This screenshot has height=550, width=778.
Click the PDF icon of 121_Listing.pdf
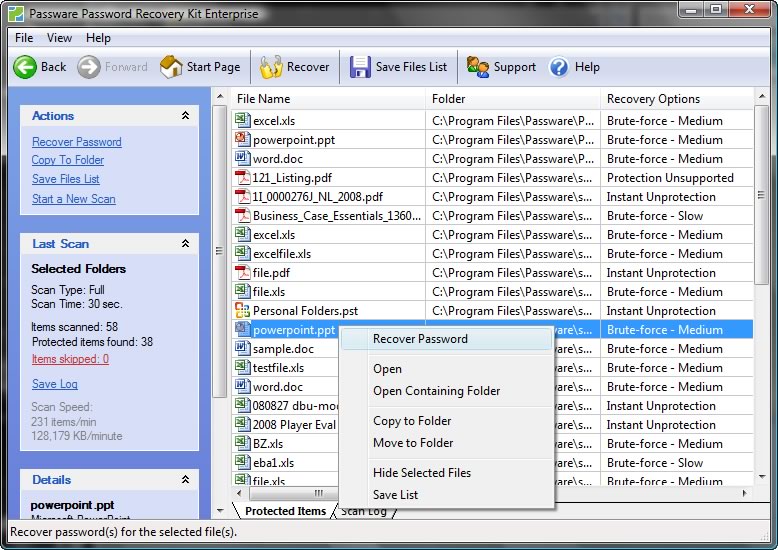click(243, 177)
